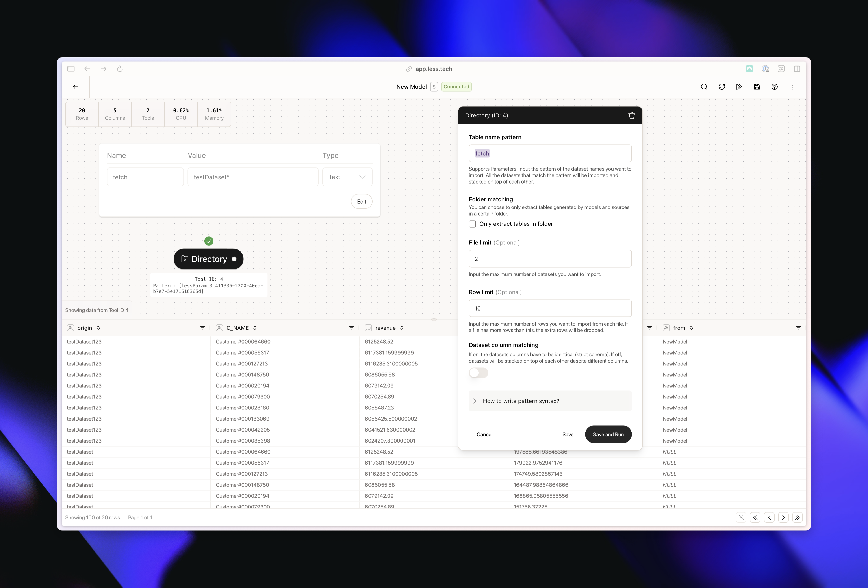Go to the last page arrow
Viewport: 868px width, 588px height.
click(797, 517)
